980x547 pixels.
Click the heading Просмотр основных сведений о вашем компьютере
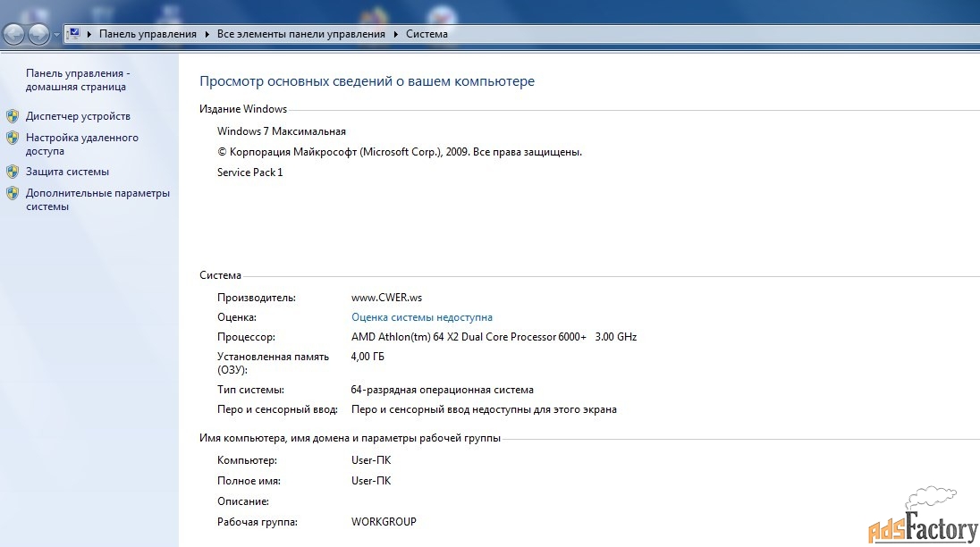[367, 81]
